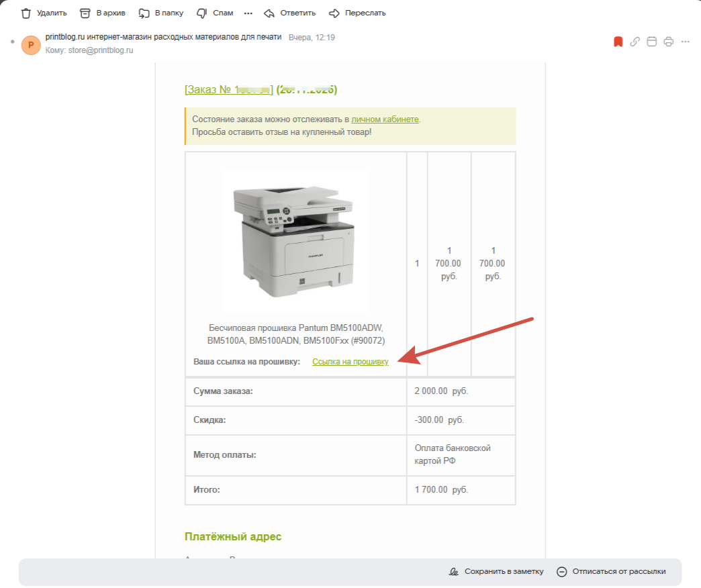701x588 pixels.
Task: Unsubscribe via Отписаться от рассылки
Action: pyautogui.click(x=611, y=572)
